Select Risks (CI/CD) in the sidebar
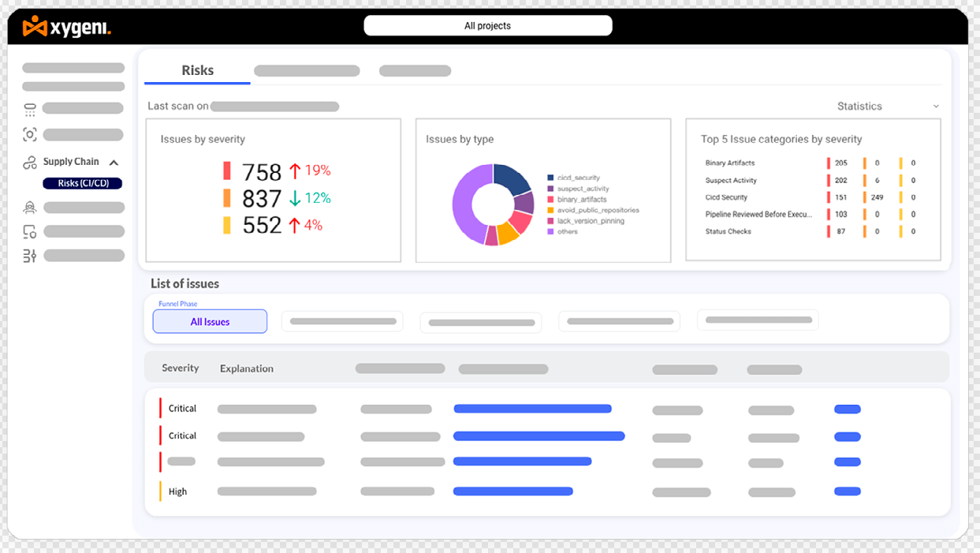The height and width of the screenshot is (553, 980). click(x=83, y=184)
